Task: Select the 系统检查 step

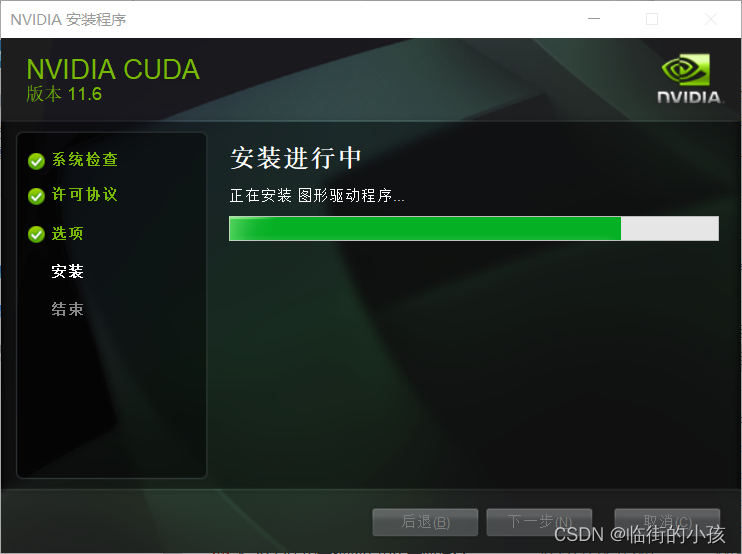Action: coord(85,159)
